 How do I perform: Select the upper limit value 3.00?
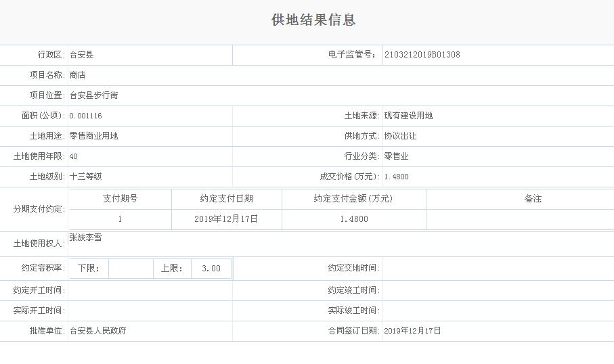coord(211,269)
